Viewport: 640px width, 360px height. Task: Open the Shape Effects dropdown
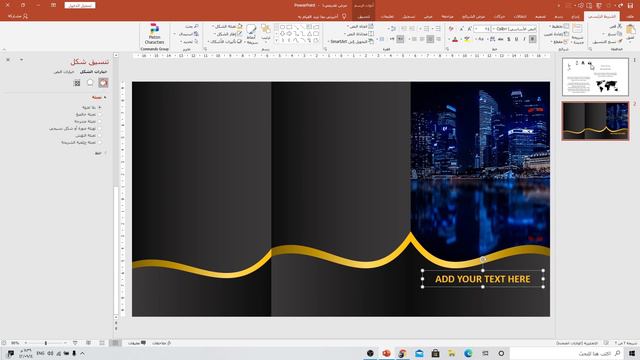(x=225, y=42)
